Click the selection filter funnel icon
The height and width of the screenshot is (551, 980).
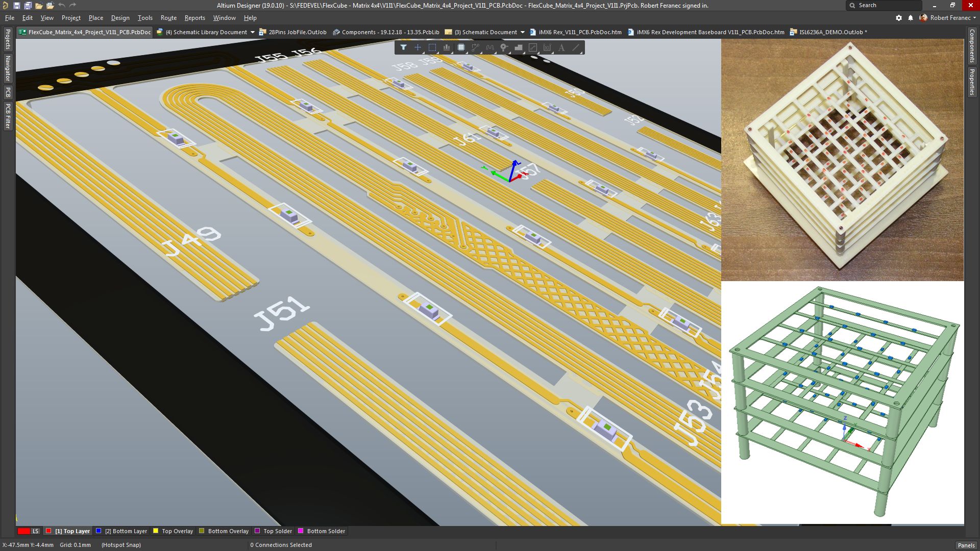coord(403,47)
